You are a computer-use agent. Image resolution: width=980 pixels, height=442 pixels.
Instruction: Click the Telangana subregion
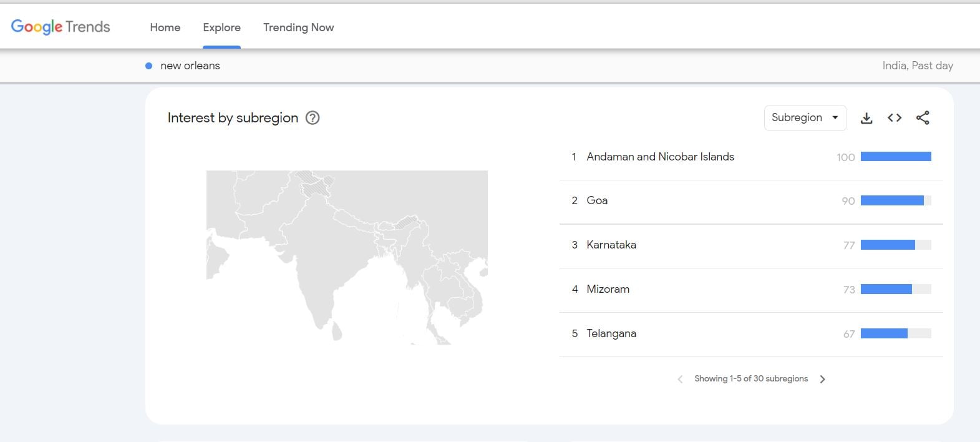click(611, 333)
